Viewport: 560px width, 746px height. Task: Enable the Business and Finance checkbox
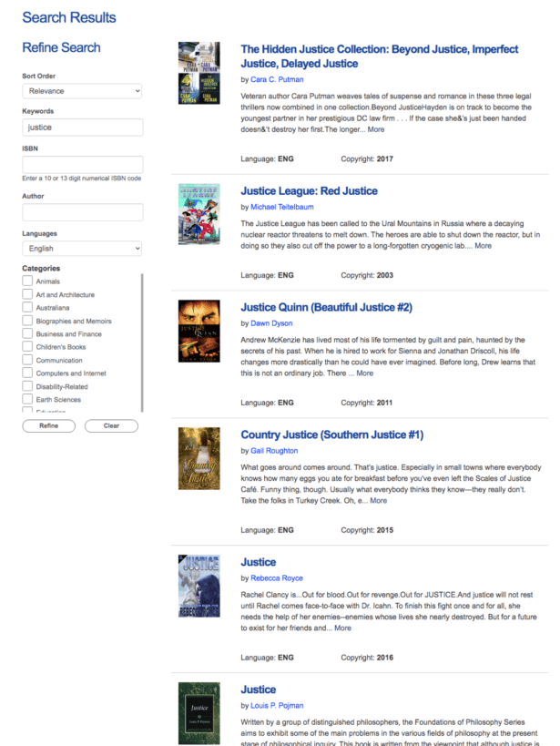27,333
